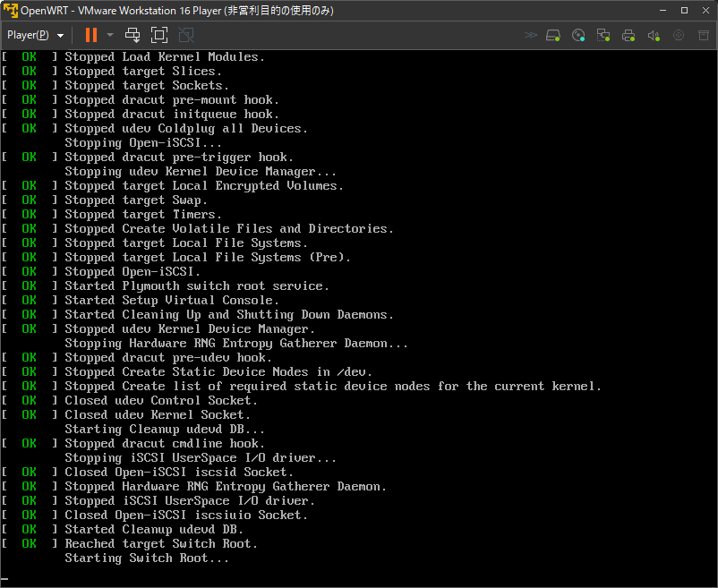This screenshot has height=588, width=718.
Task: Click 'Started Cleaning Up and Shutting Down Daemons.' line
Action: [229, 315]
